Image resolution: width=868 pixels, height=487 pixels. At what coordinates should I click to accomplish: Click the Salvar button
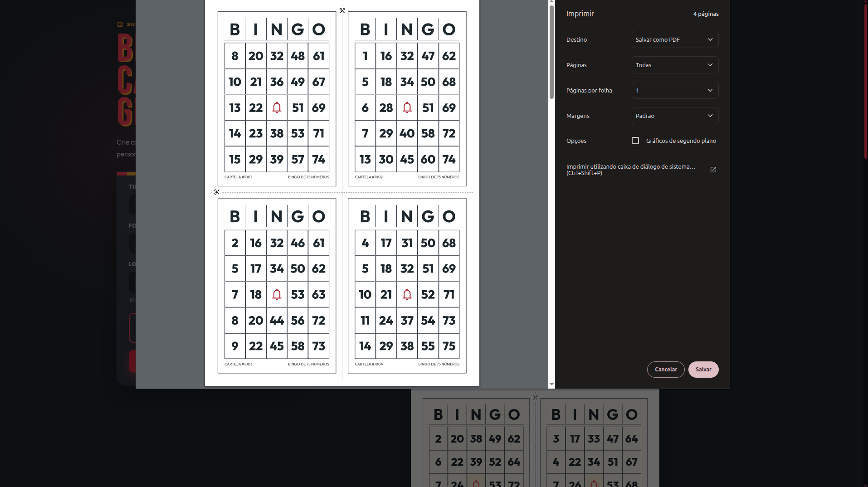[x=703, y=369]
